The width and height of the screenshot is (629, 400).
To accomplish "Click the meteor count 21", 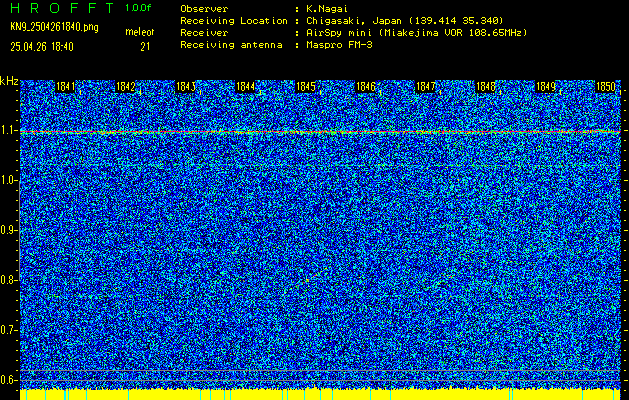I will pos(145,47).
